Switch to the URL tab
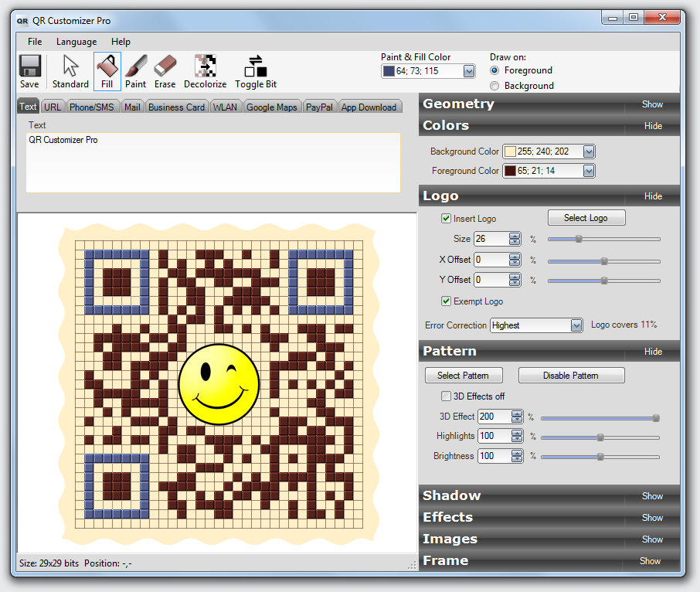700x592 pixels. point(53,107)
